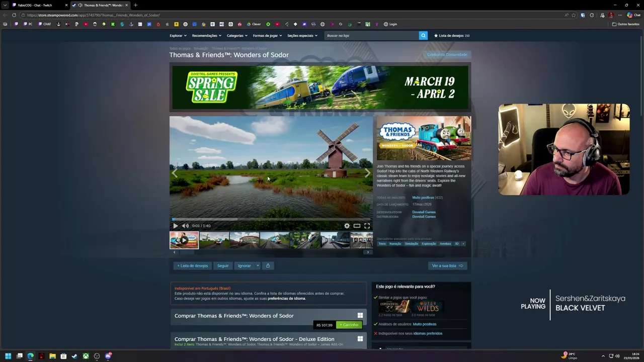Open Lista de desejos from header
Viewport: 644px width, 362px height.
(452, 36)
